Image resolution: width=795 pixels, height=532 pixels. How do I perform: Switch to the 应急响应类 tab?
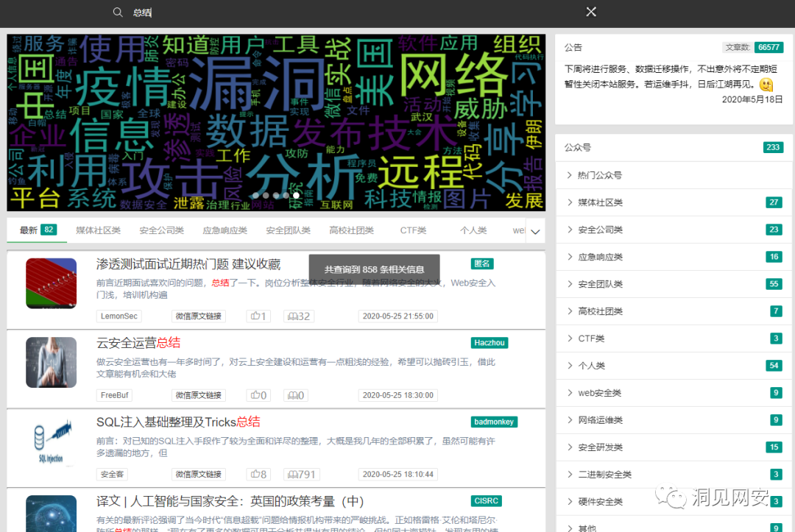coord(225,230)
